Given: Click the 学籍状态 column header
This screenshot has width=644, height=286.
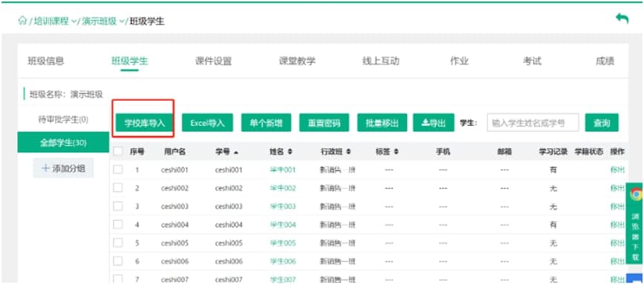Looking at the screenshot, I should (589, 152).
